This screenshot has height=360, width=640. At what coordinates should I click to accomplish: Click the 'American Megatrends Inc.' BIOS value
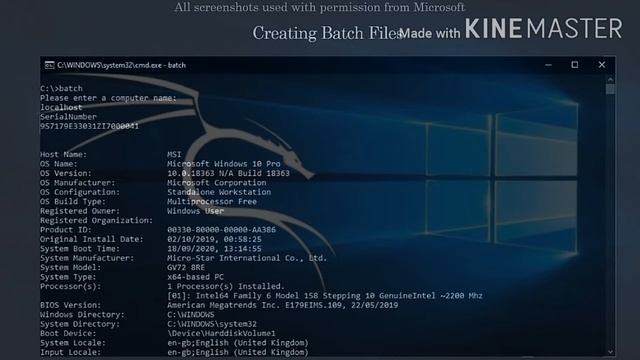coord(282,305)
